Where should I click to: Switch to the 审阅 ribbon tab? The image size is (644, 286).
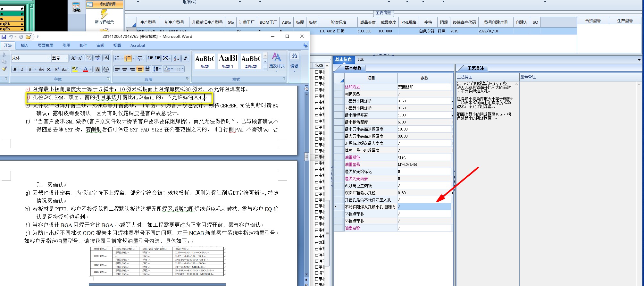tap(100, 46)
